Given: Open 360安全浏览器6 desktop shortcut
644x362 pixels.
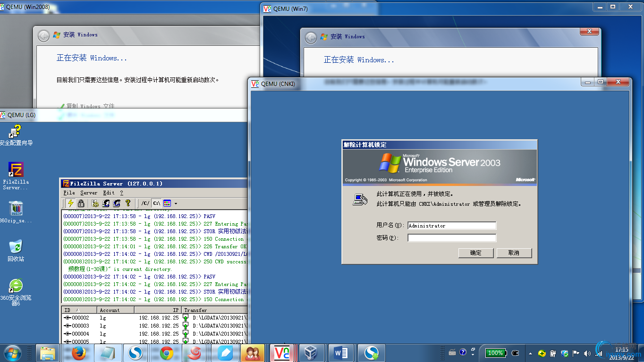Looking at the screenshot, I should coord(16,292).
